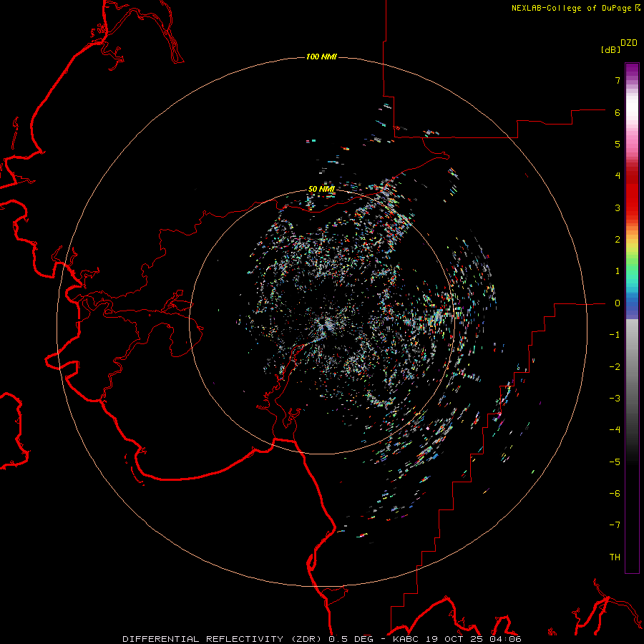Click the "100 NMI" range ring label
The image size is (644, 644).
(321, 57)
